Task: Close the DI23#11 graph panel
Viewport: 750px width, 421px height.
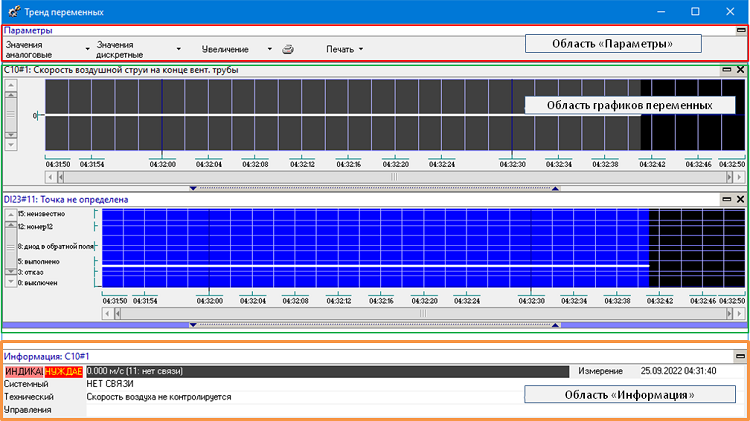Action: (x=740, y=199)
